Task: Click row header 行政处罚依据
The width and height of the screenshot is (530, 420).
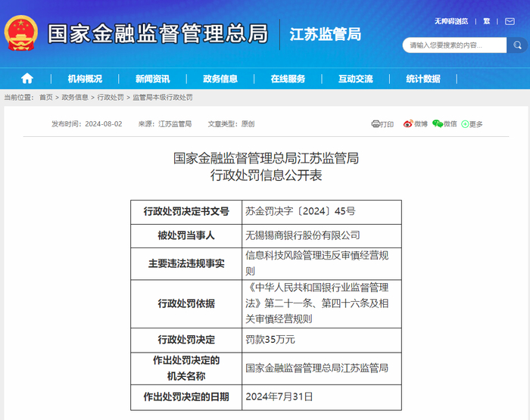Action: coord(186,303)
